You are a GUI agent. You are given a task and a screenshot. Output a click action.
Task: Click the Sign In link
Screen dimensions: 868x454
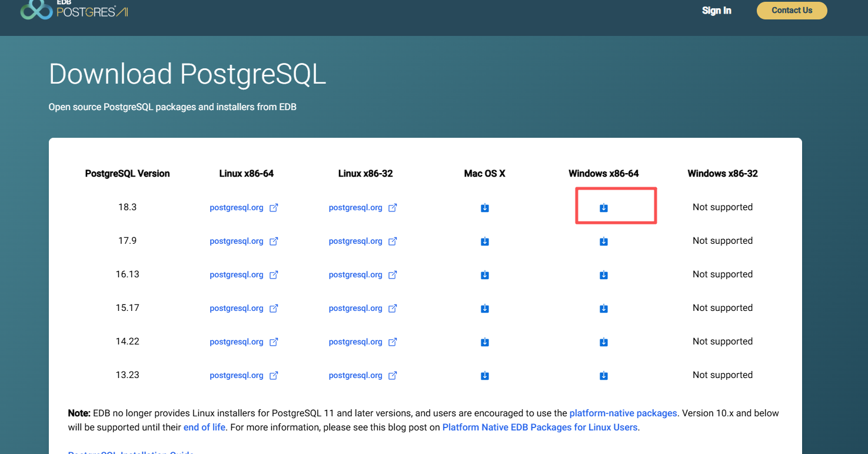[x=717, y=11]
